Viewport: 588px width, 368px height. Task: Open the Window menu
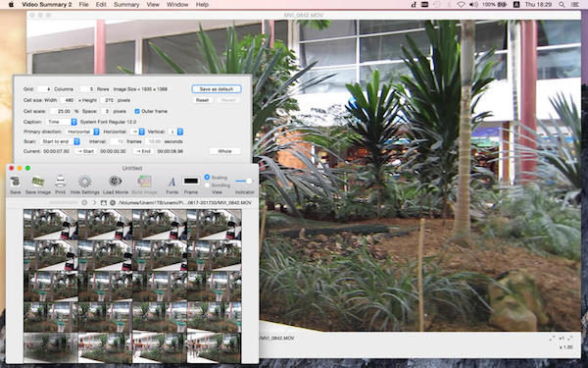[x=177, y=5]
